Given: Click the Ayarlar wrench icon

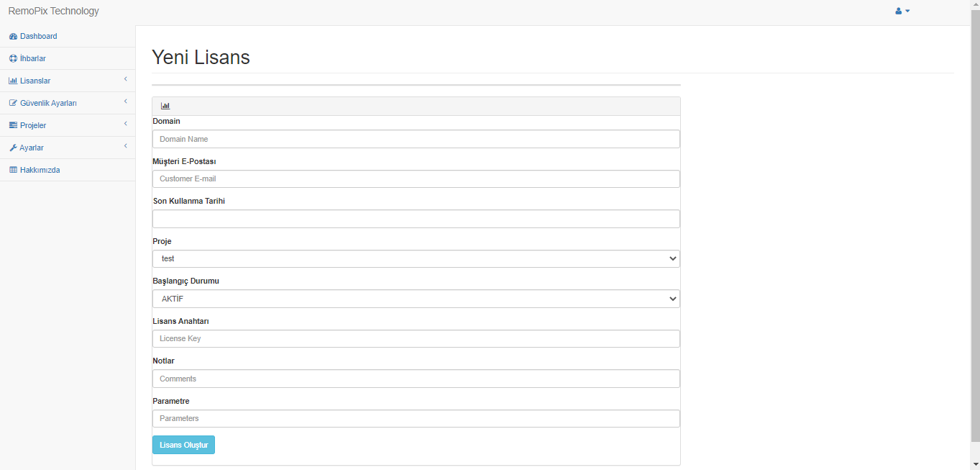Looking at the screenshot, I should (13, 148).
